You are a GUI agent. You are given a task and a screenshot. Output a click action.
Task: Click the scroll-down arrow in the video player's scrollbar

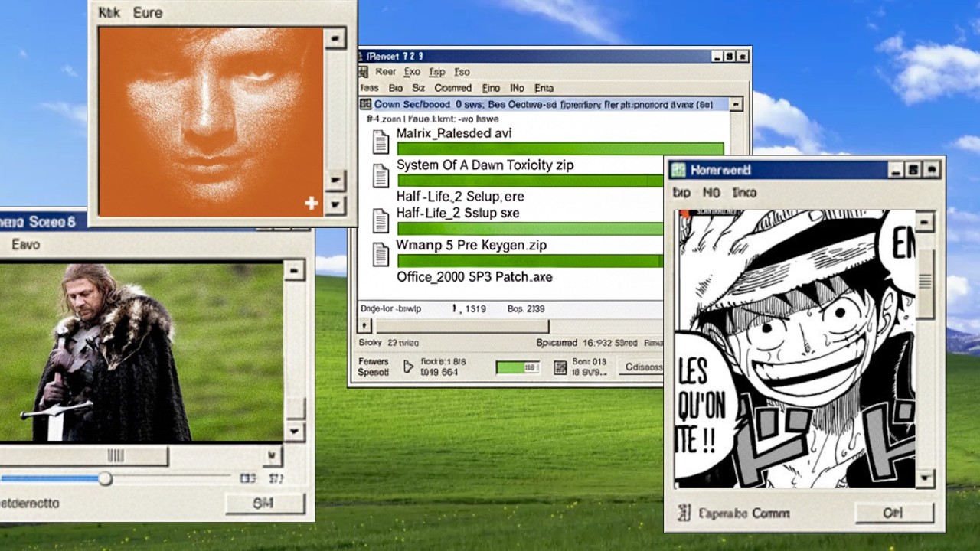[294, 432]
